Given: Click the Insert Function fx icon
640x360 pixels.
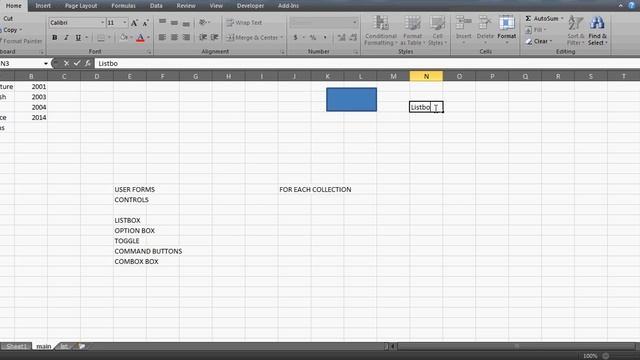Looking at the screenshot, I should point(87,63).
